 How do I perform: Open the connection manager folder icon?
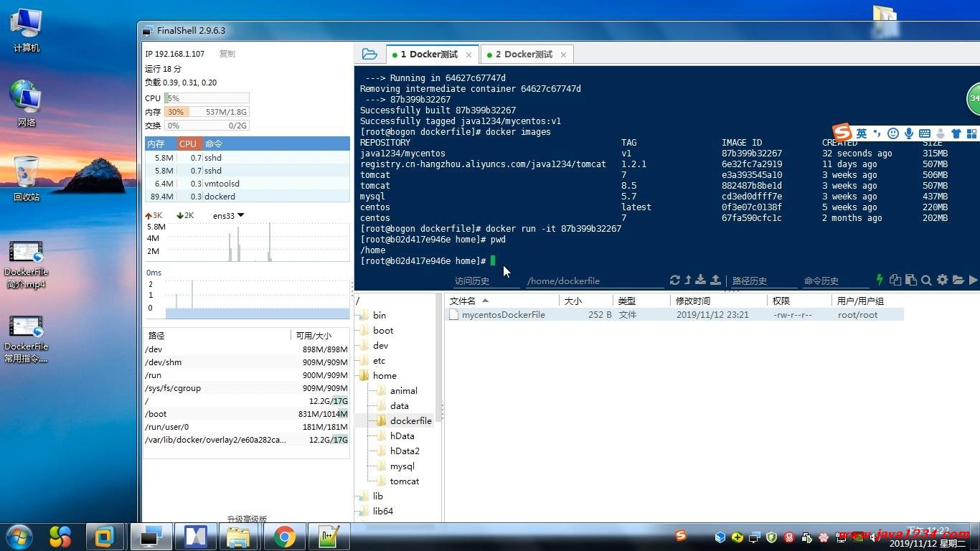pyautogui.click(x=369, y=54)
